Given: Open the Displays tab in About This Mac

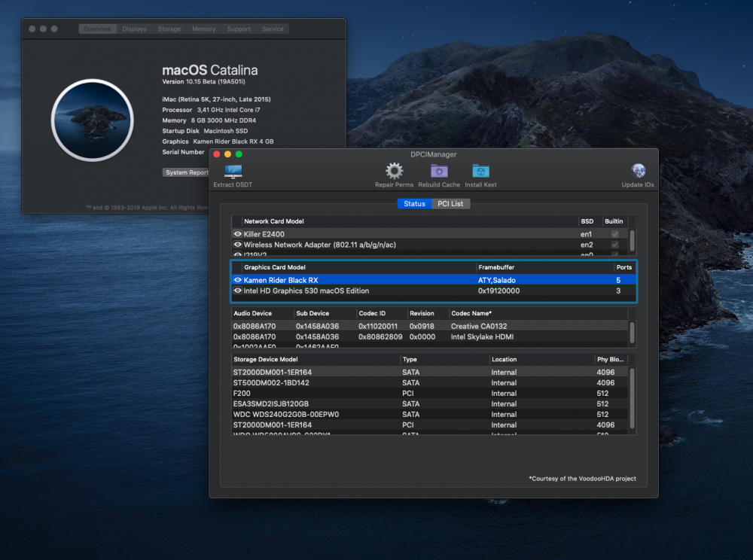Looking at the screenshot, I should pyautogui.click(x=134, y=29).
